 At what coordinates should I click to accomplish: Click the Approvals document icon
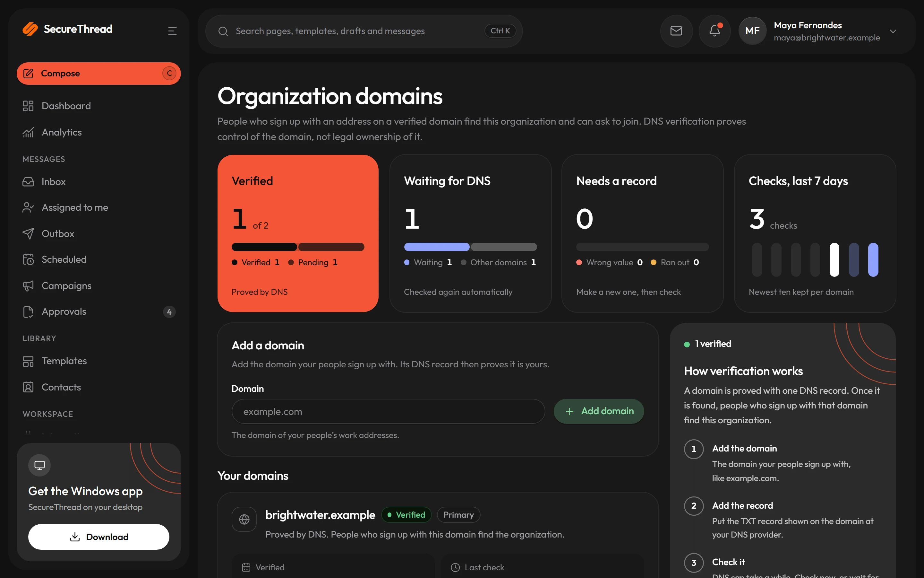[28, 311]
